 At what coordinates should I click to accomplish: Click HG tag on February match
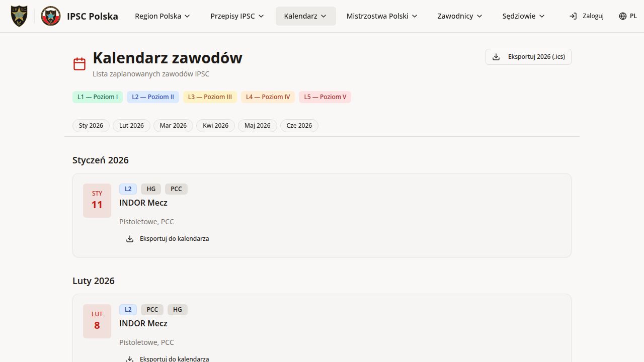pos(178,310)
